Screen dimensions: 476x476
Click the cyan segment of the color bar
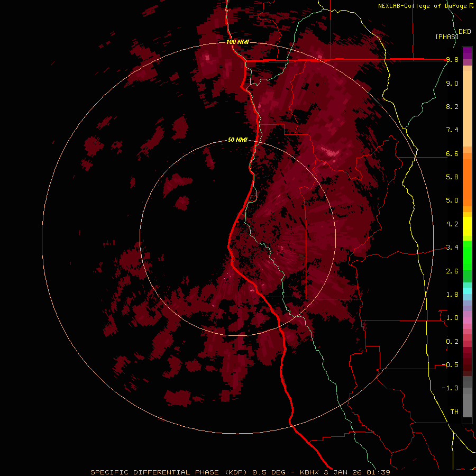tap(467, 291)
